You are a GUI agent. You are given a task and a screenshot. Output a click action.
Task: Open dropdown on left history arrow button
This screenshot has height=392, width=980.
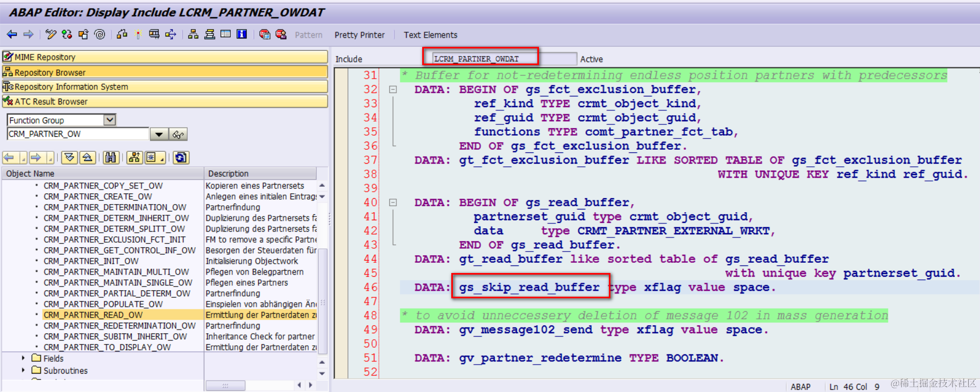(x=23, y=157)
